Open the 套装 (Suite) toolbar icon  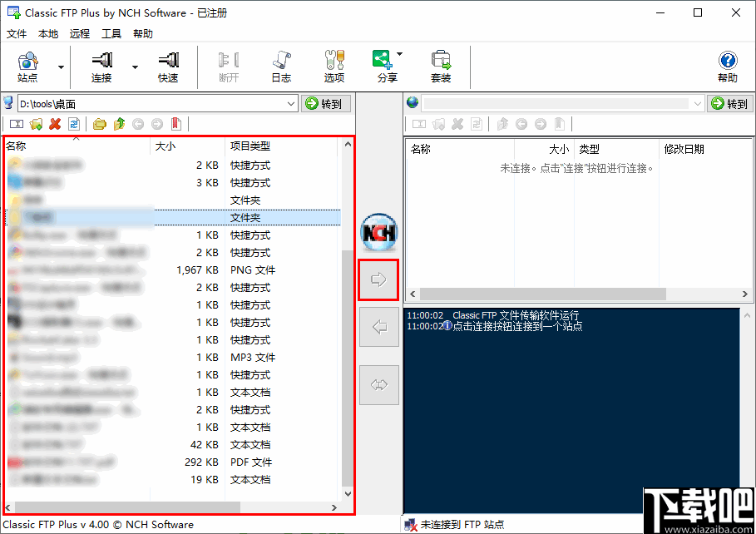(x=441, y=67)
